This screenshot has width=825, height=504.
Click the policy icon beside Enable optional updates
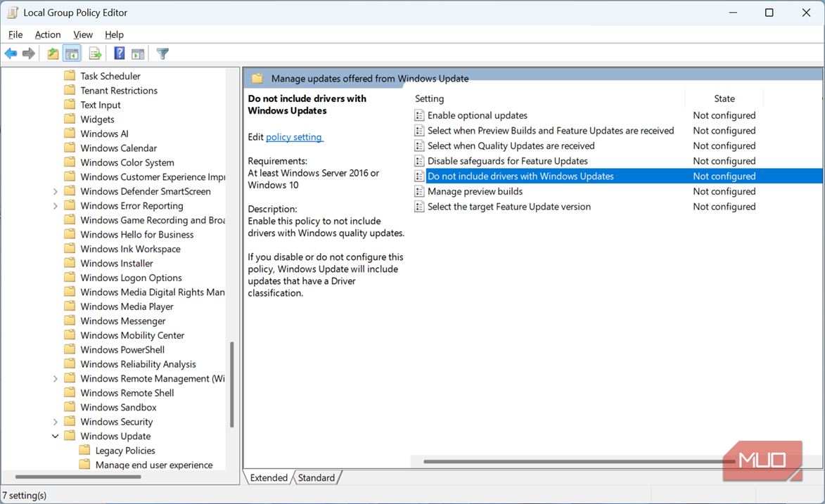point(419,115)
